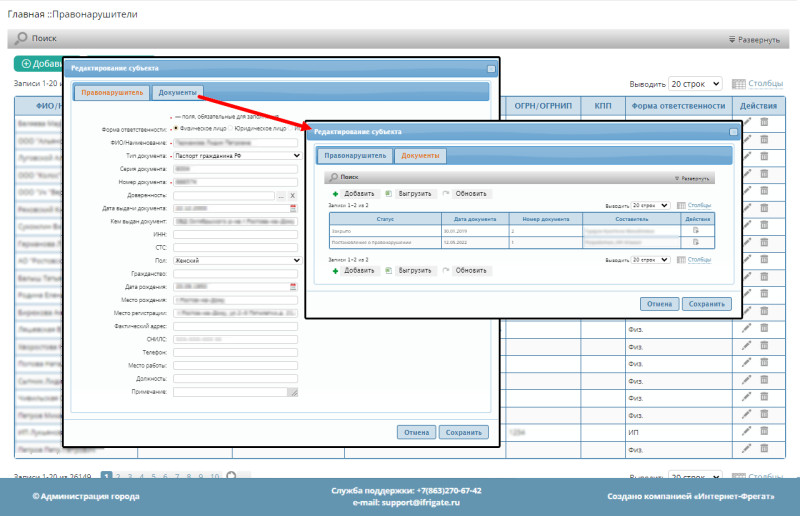Click Сохранить in the right dialog
This screenshot has height=516, width=800.
point(707,304)
